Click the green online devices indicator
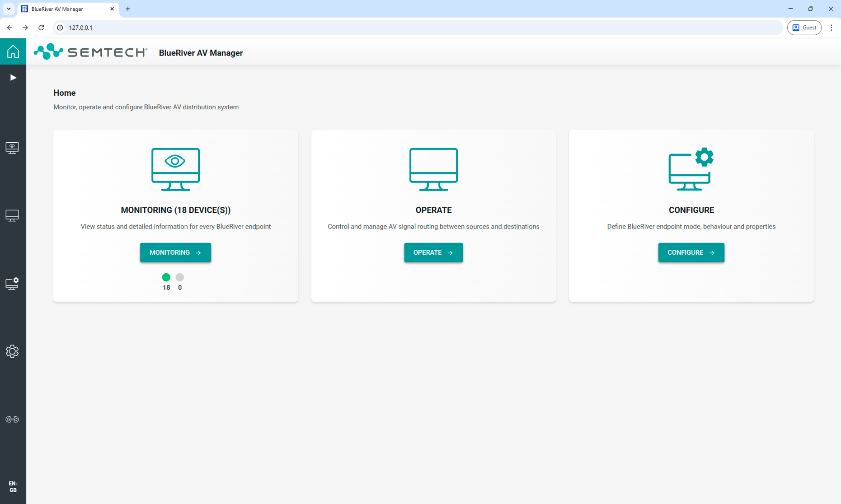This screenshot has height=504, width=841. [166, 277]
